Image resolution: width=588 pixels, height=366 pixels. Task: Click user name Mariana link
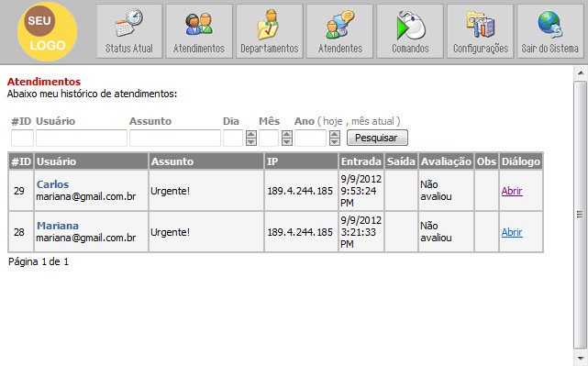(58, 226)
